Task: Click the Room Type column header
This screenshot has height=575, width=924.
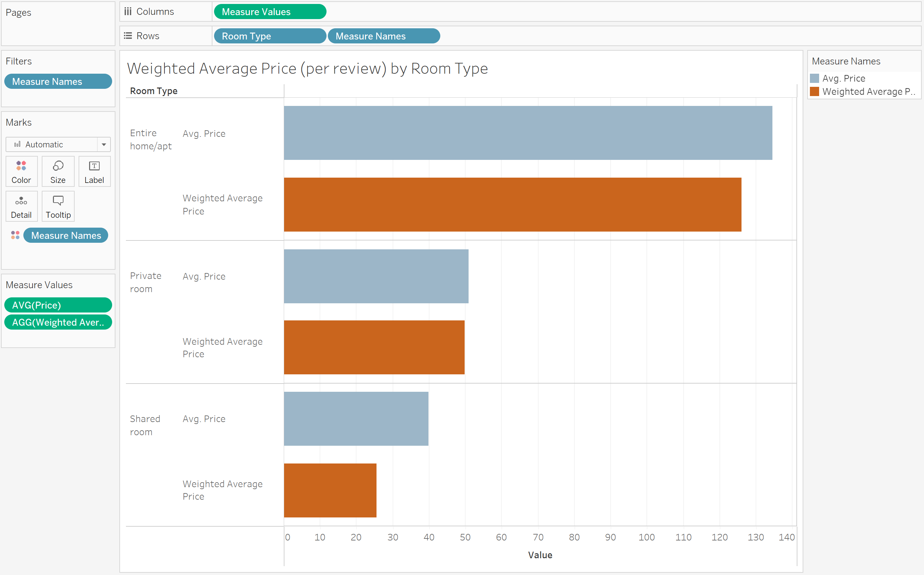Action: [x=154, y=91]
